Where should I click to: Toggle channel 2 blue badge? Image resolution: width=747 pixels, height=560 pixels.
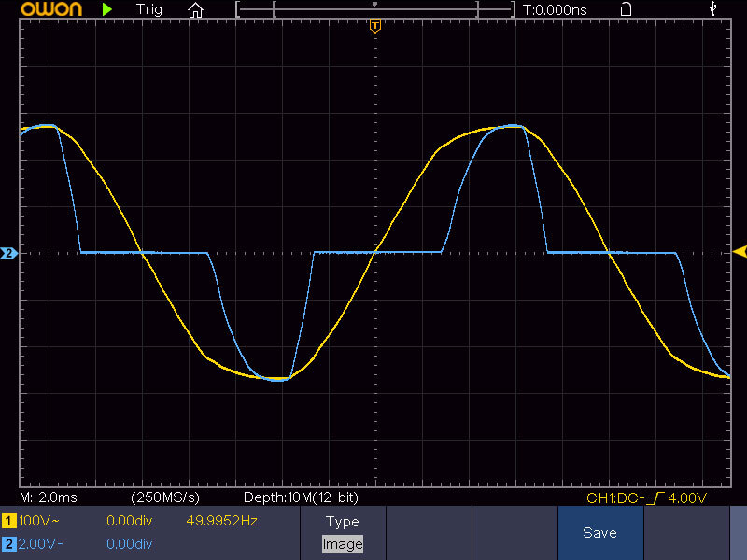click(x=8, y=543)
